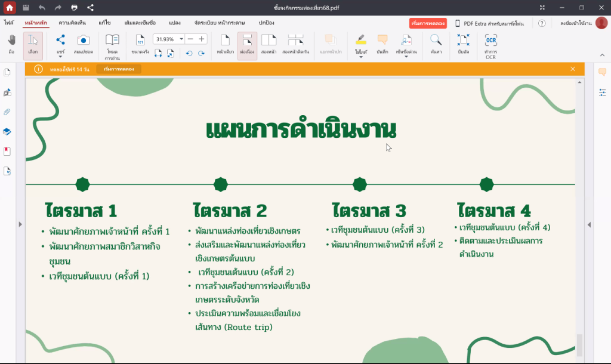Screen dimensions: 611x364
Task: Switch to the แปลง (Convert) tab
Action: point(175,23)
